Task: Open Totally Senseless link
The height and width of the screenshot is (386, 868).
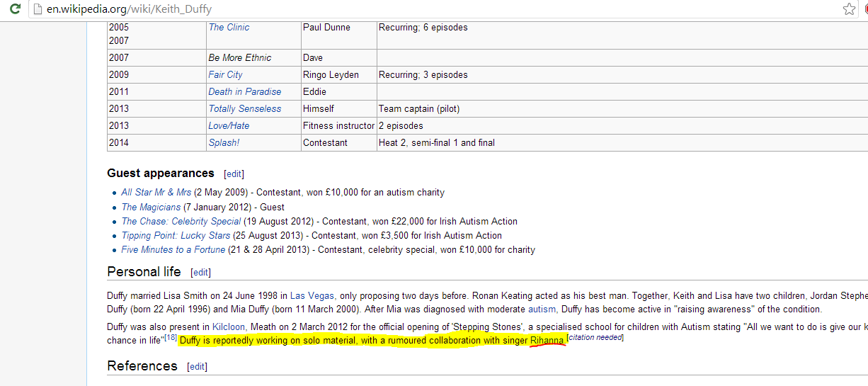Action: 245,109
